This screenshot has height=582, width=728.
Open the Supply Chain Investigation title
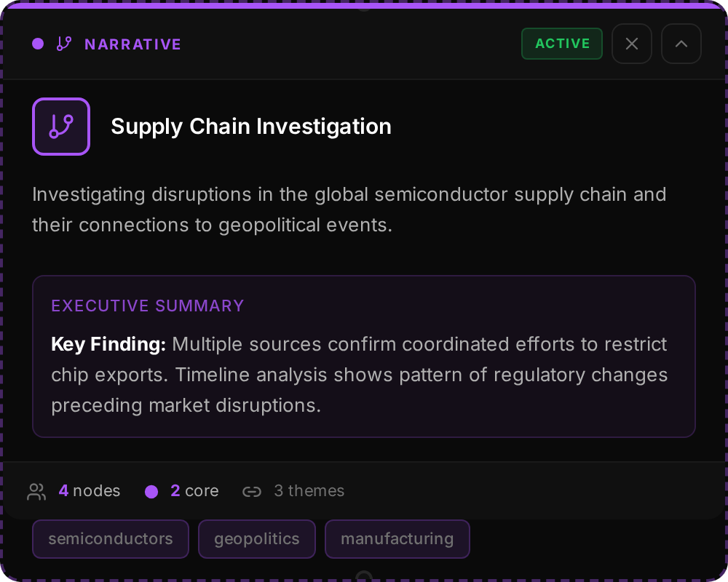[251, 127]
